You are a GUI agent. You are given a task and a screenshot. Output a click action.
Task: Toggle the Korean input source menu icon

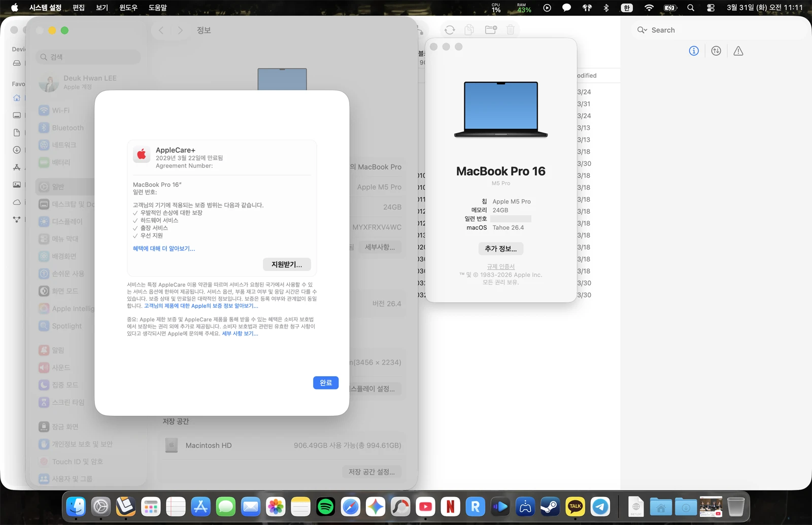(627, 8)
